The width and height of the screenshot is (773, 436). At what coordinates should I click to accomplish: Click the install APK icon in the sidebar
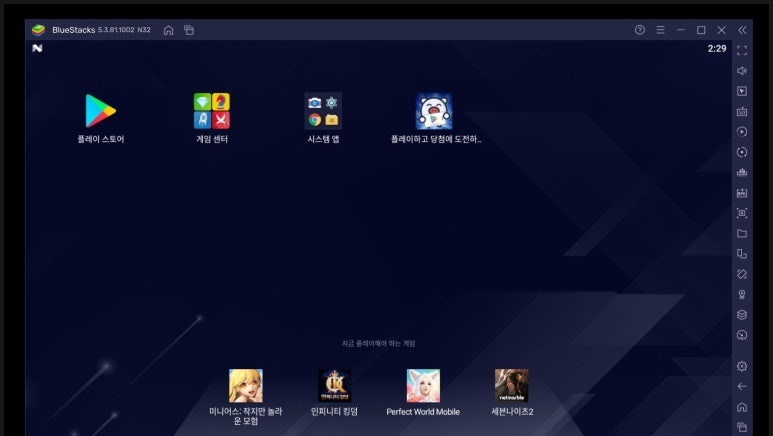742,193
